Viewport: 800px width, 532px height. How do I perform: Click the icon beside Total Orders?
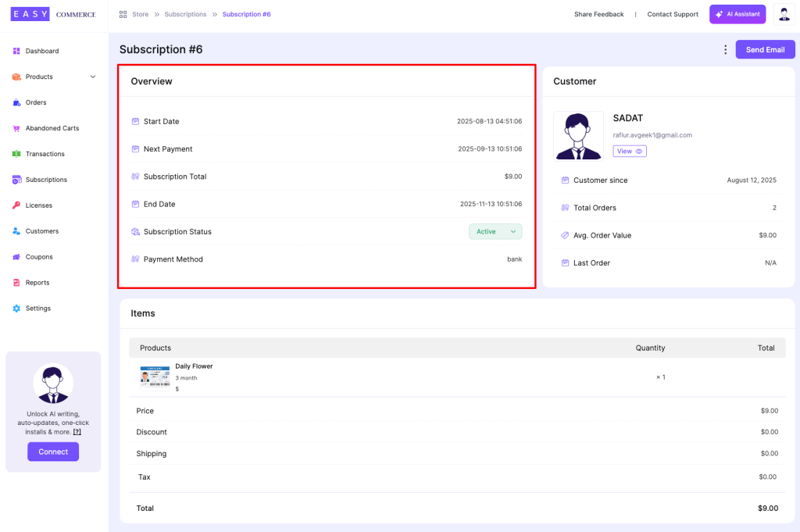tap(565, 208)
